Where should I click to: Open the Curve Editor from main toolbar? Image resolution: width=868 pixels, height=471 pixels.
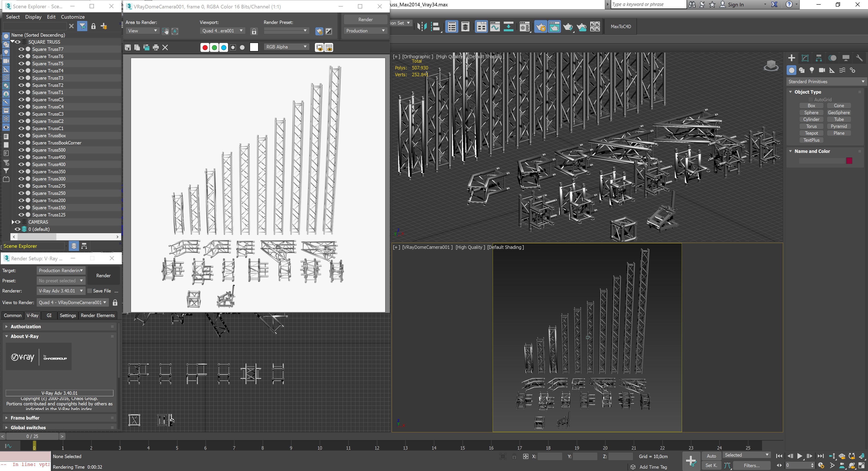(495, 27)
